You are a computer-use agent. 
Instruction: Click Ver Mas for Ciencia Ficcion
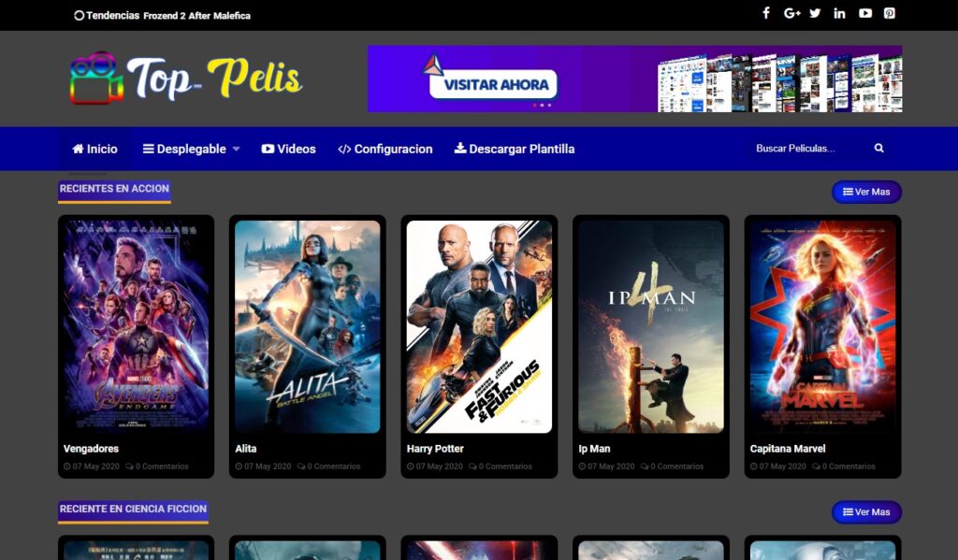coord(866,511)
